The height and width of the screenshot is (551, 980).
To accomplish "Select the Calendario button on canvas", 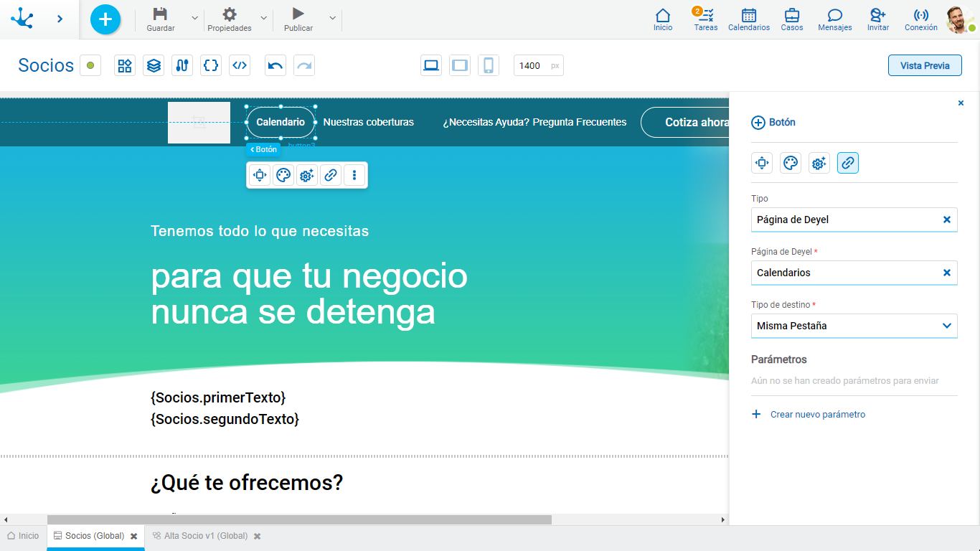I will [281, 122].
